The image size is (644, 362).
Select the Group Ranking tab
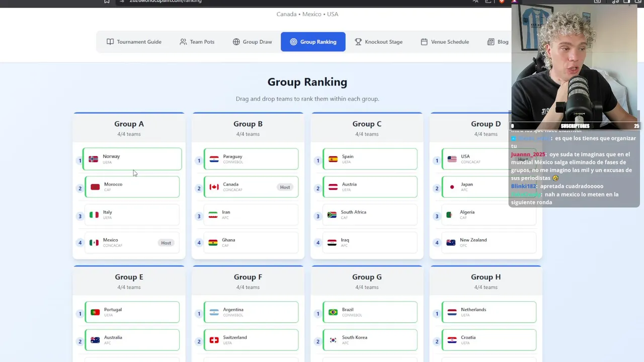tap(313, 42)
